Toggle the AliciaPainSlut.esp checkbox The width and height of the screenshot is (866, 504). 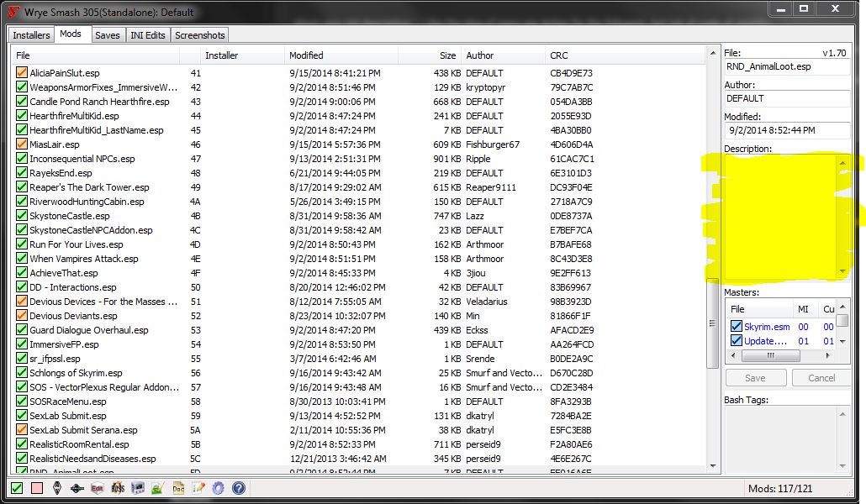[x=22, y=72]
